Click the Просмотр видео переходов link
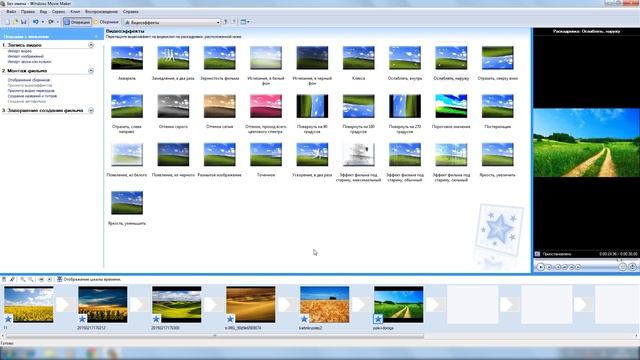640x360 pixels. coord(31,91)
